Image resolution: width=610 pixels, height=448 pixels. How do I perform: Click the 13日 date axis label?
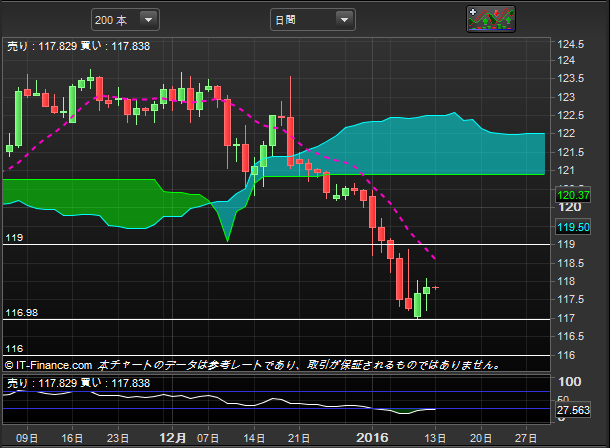click(435, 438)
